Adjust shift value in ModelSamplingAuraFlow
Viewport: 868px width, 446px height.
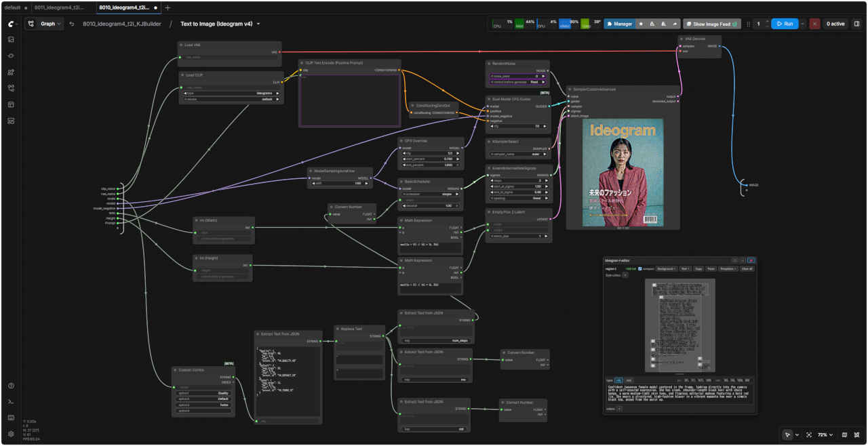(x=340, y=183)
